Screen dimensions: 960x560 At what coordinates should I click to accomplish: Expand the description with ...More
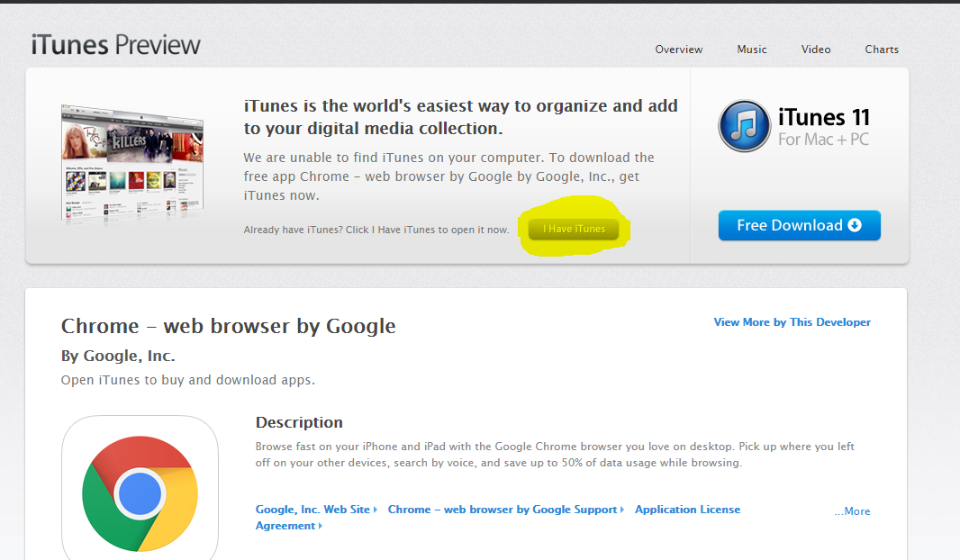[852, 511]
